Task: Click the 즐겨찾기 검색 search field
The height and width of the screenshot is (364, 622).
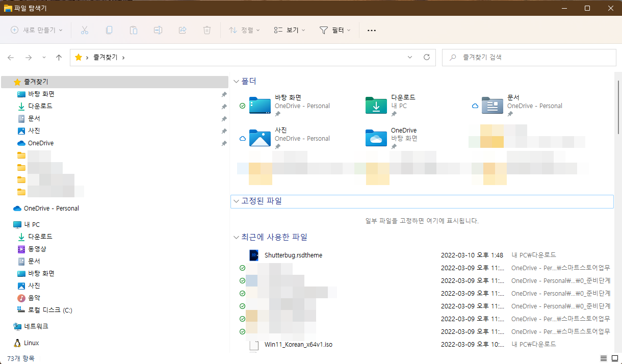Action: pyautogui.click(x=529, y=57)
